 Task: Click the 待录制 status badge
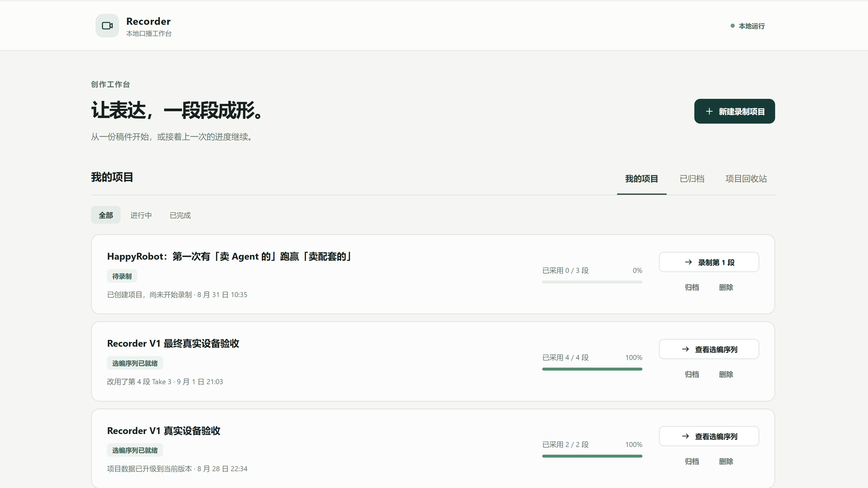point(122,276)
